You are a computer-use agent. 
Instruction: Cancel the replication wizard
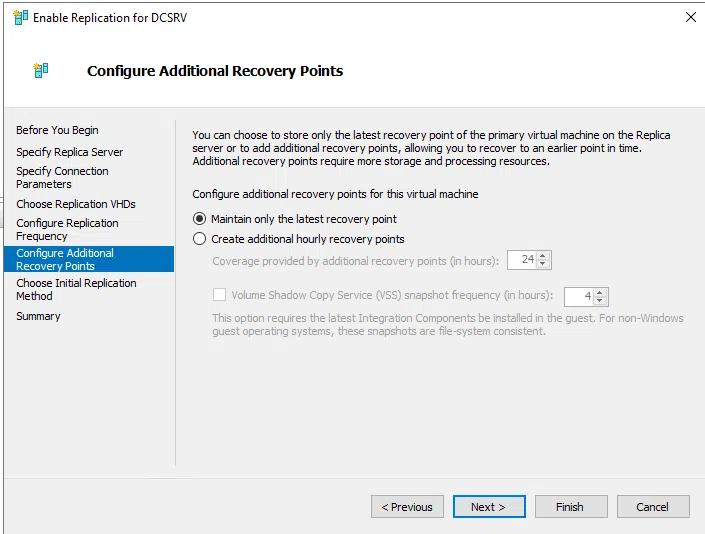[652, 507]
